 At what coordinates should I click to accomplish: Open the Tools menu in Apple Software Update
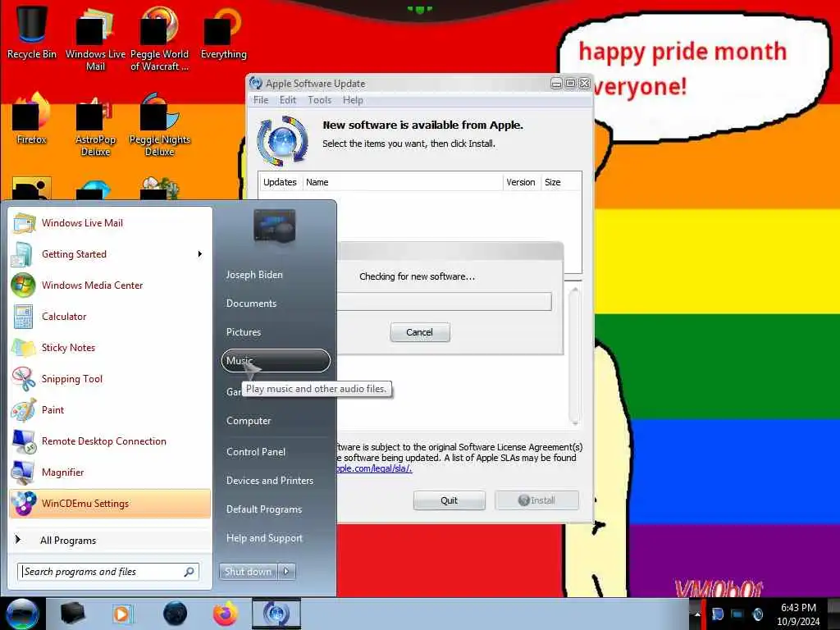point(319,100)
